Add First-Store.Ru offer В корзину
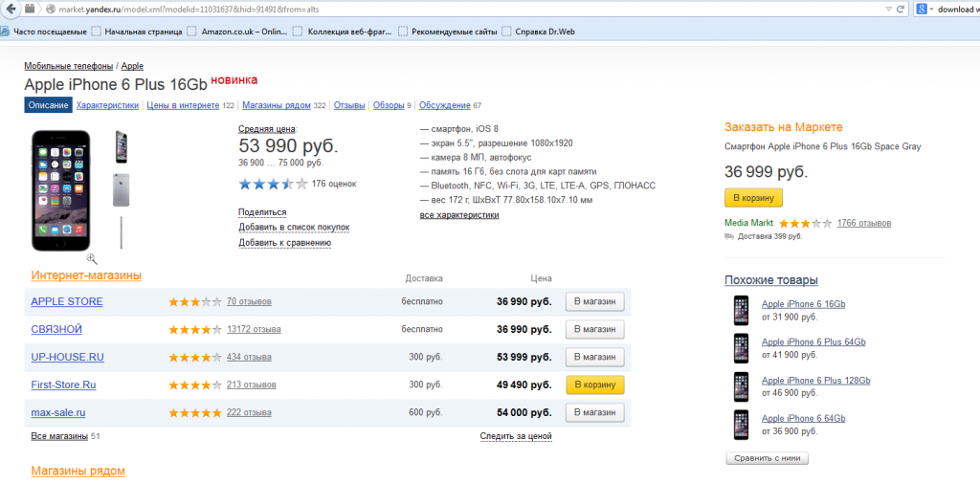This screenshot has height=483, width=980. pos(595,384)
